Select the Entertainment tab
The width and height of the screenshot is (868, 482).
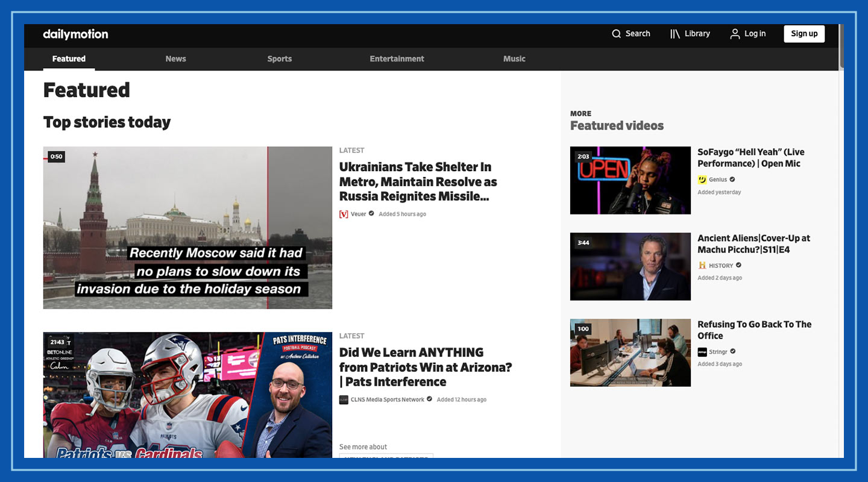click(x=397, y=58)
